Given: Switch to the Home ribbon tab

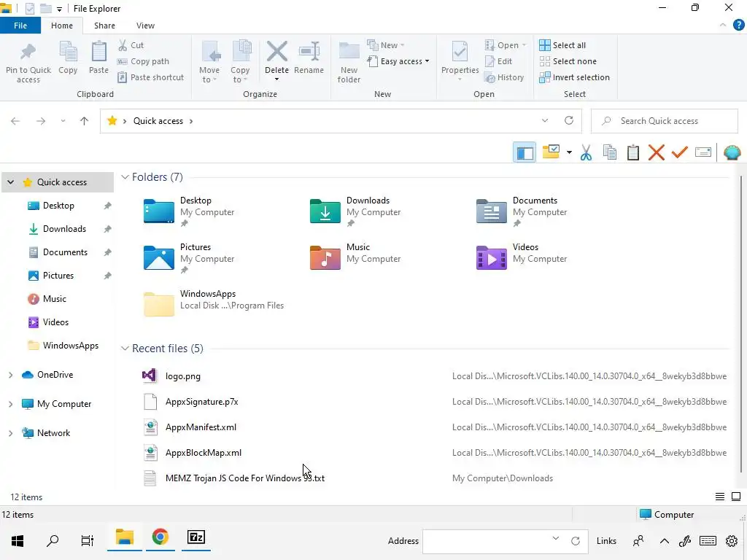Looking at the screenshot, I should point(62,26).
